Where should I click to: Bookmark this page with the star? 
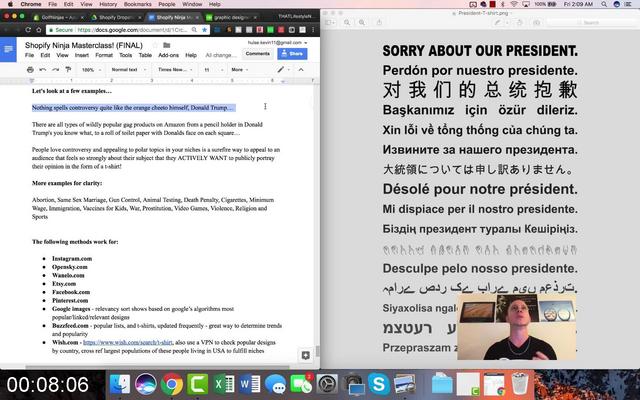click(x=204, y=30)
